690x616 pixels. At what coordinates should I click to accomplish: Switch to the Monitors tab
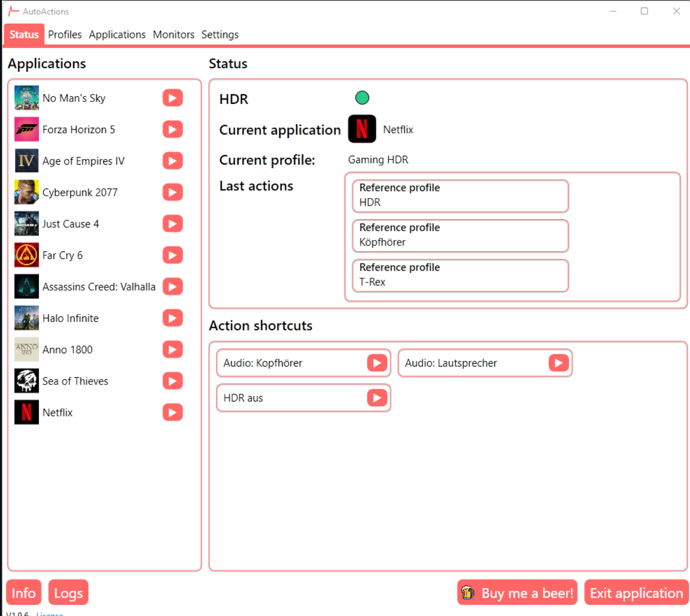pos(174,34)
